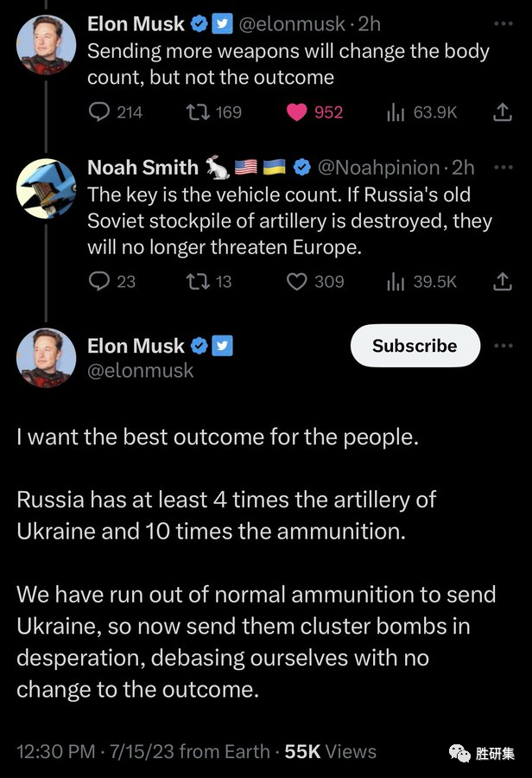Unlike Elon Musk's tweet with 952 likes
Viewport: 532px width, 778px height.
[x=298, y=112]
